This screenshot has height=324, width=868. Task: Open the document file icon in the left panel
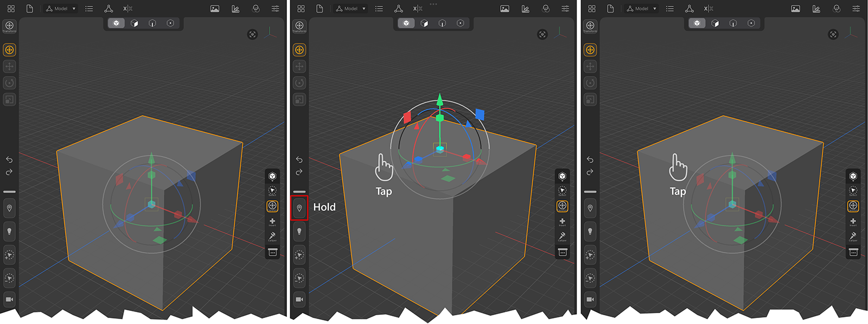30,9
